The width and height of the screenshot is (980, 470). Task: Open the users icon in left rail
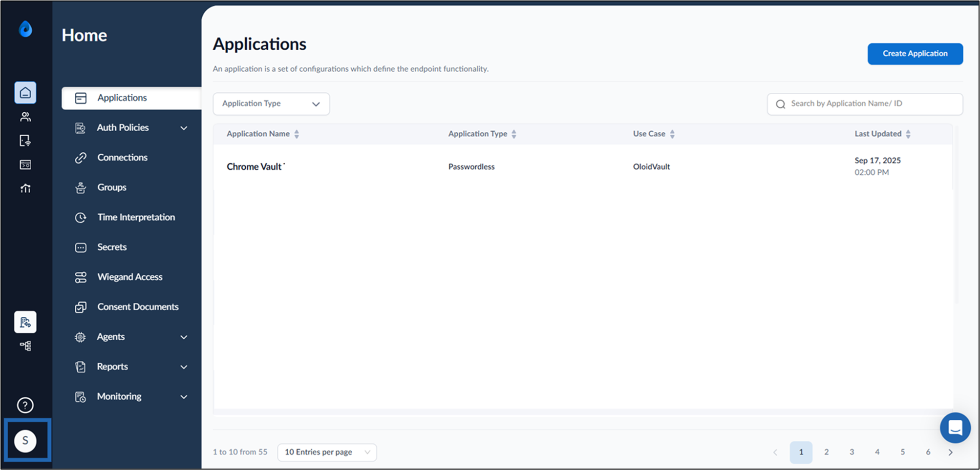25,117
